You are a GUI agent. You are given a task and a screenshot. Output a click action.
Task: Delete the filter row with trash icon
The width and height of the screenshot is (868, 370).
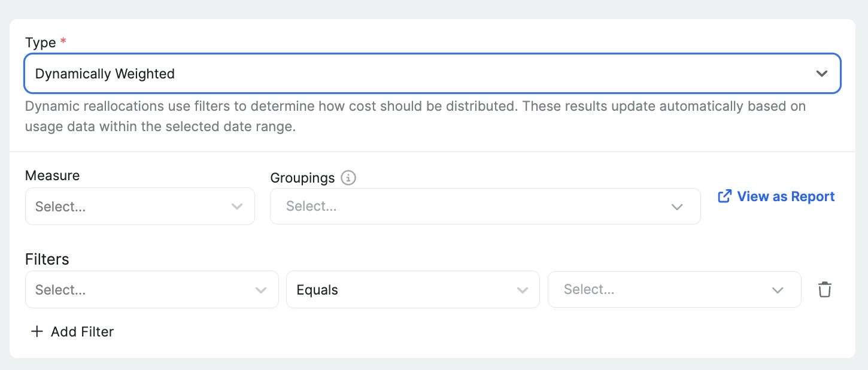pos(825,290)
